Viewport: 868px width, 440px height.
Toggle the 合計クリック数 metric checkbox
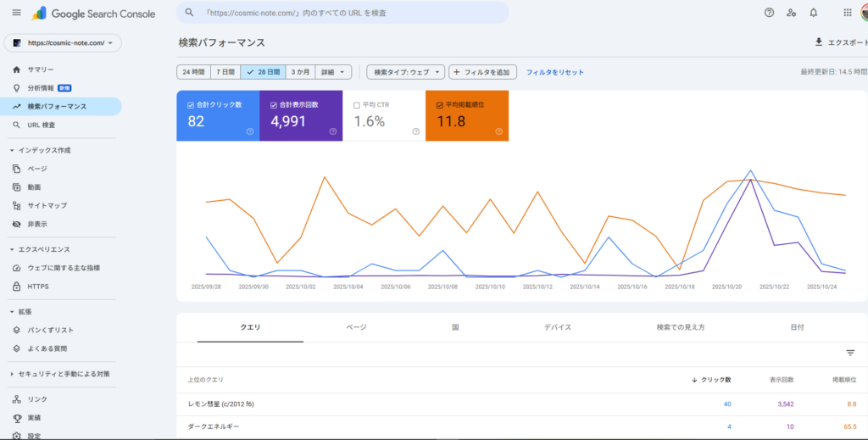190,105
